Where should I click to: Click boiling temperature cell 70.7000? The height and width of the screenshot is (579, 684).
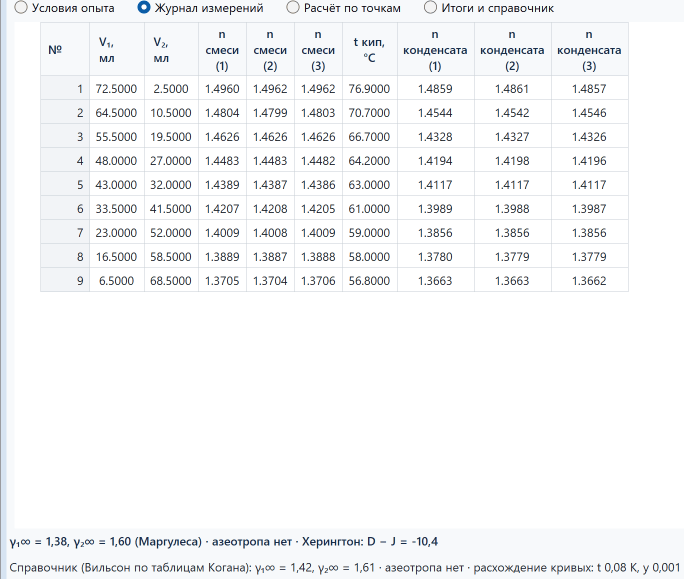click(x=370, y=113)
